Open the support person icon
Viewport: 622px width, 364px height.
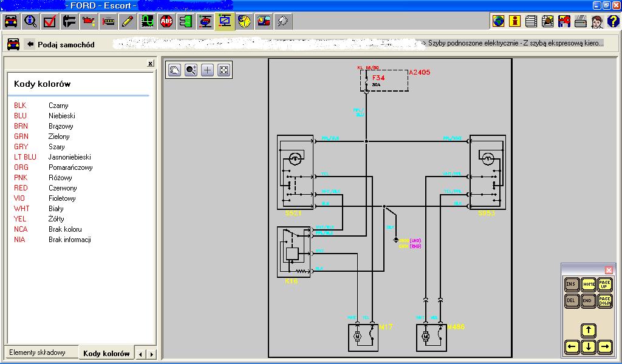pyautogui.click(x=596, y=21)
